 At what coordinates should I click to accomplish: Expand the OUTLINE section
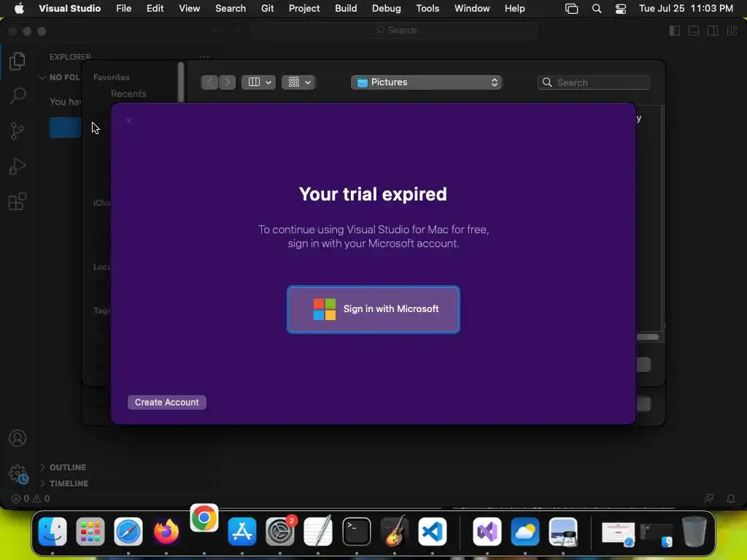63,467
